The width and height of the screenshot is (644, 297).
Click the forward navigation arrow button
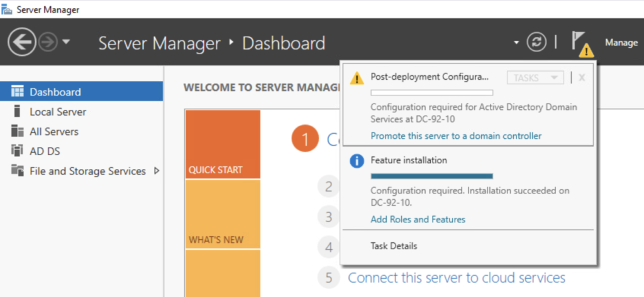[48, 42]
